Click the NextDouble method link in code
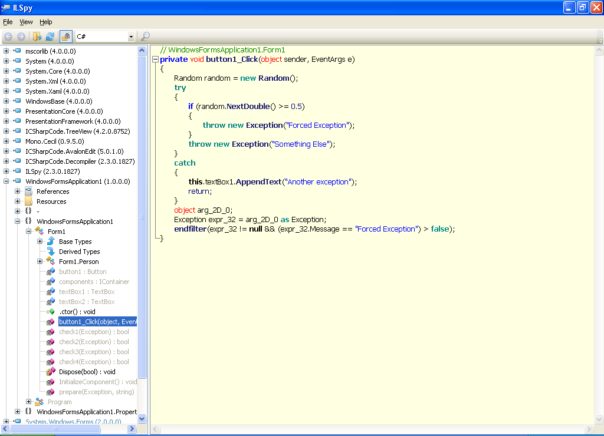Viewport: 604px width, 436px height. 248,106
